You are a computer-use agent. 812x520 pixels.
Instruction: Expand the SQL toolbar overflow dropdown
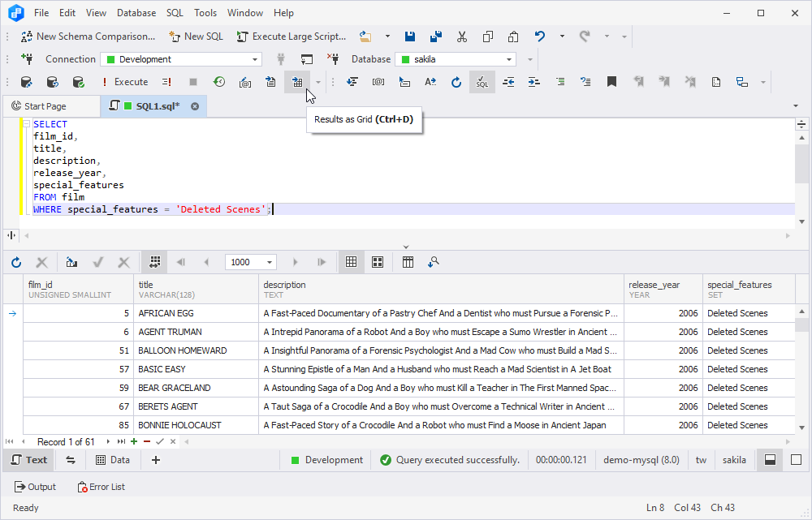pyautogui.click(x=762, y=82)
